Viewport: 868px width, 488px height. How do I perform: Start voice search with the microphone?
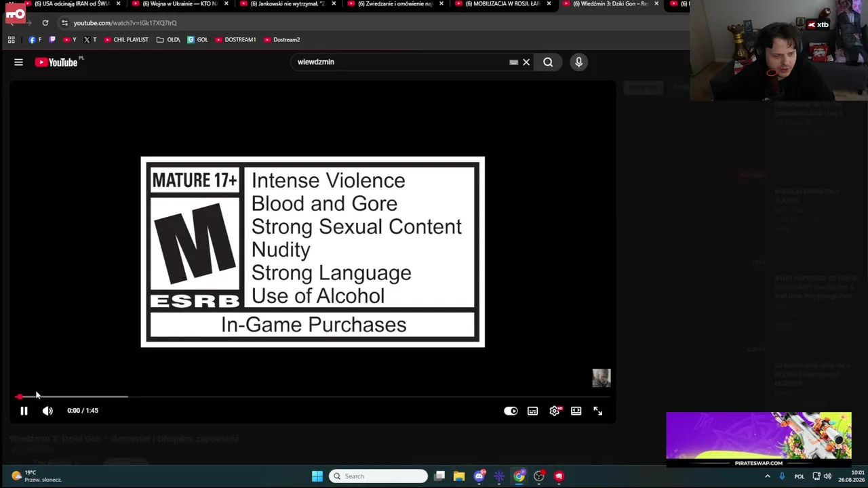point(578,62)
